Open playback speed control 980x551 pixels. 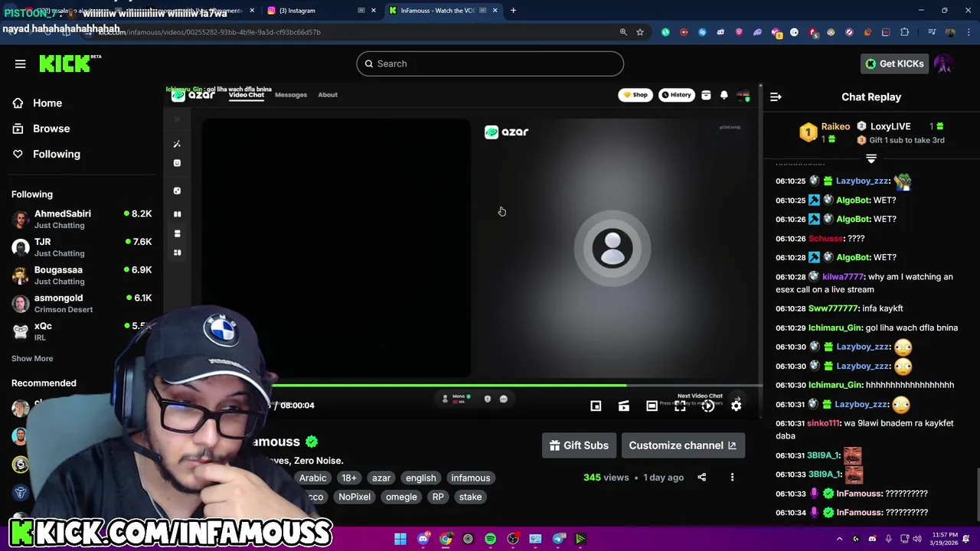(x=708, y=406)
